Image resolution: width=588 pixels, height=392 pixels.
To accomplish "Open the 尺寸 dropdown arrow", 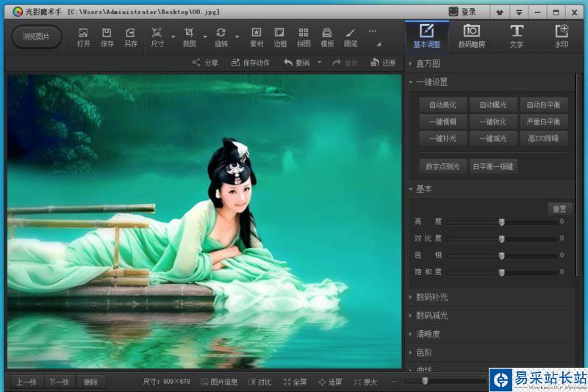I will point(173,37).
